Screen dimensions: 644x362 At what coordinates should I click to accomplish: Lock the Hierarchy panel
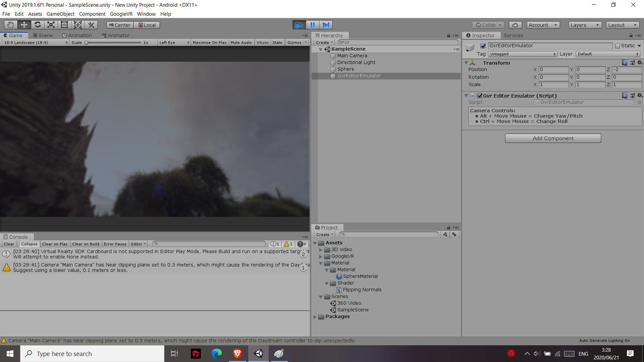(448, 35)
